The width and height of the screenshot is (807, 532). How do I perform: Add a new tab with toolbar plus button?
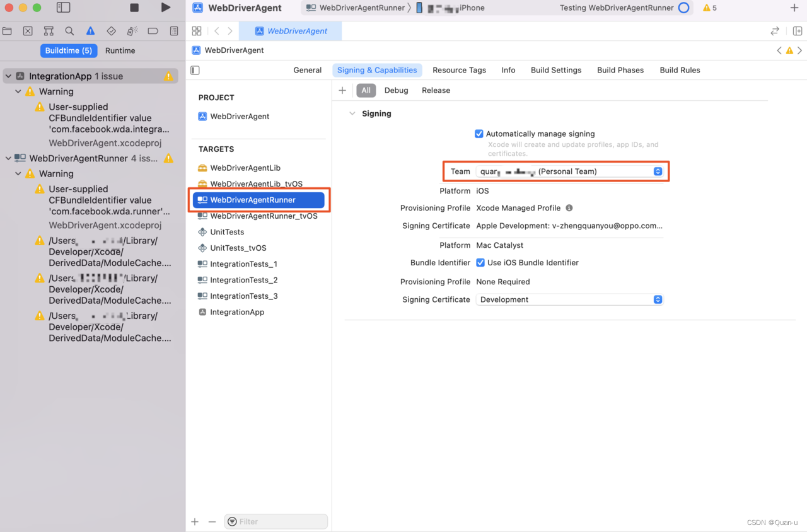point(794,8)
